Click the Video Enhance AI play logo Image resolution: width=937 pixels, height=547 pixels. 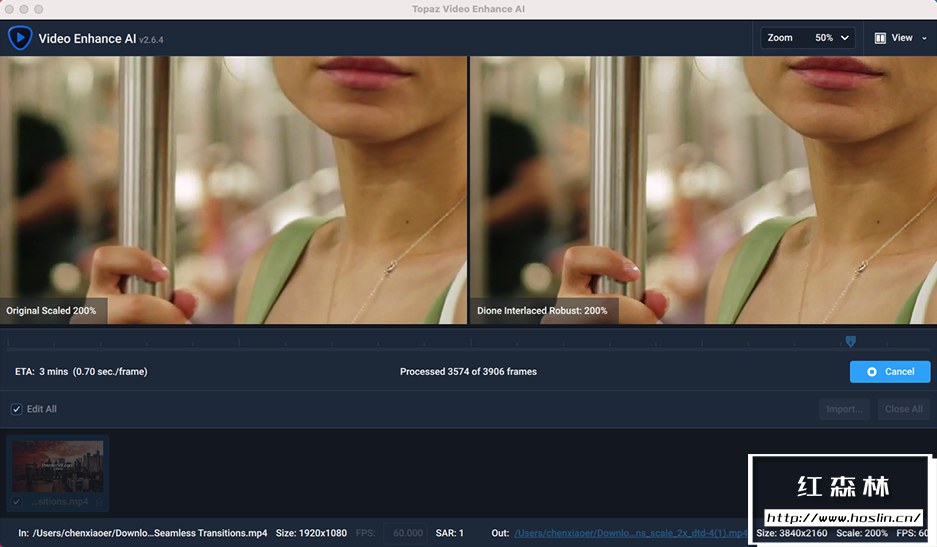pos(20,38)
